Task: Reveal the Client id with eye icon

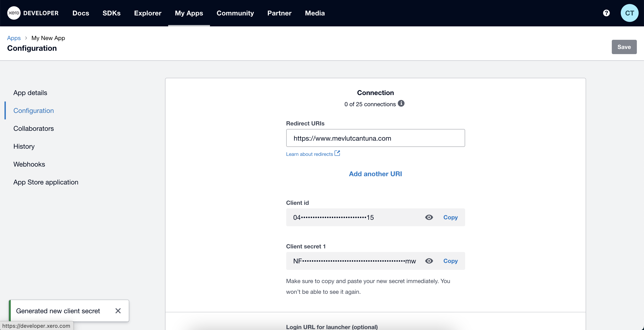Action: pyautogui.click(x=429, y=217)
